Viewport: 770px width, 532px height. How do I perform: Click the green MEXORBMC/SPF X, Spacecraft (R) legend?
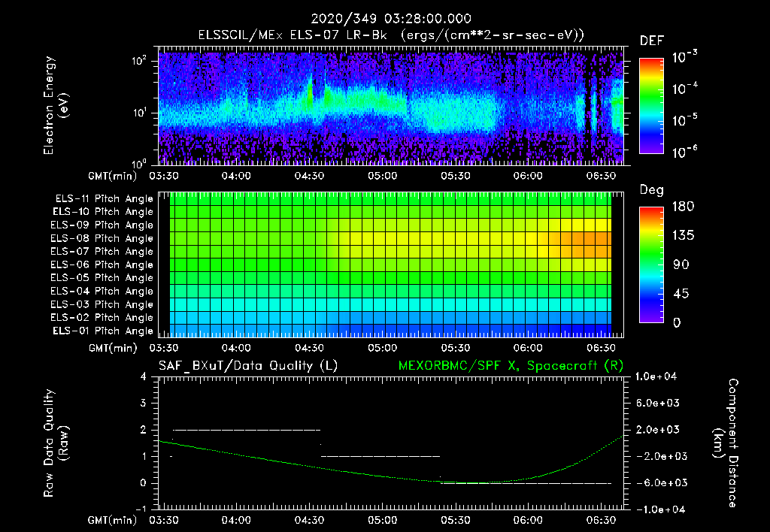click(511, 366)
